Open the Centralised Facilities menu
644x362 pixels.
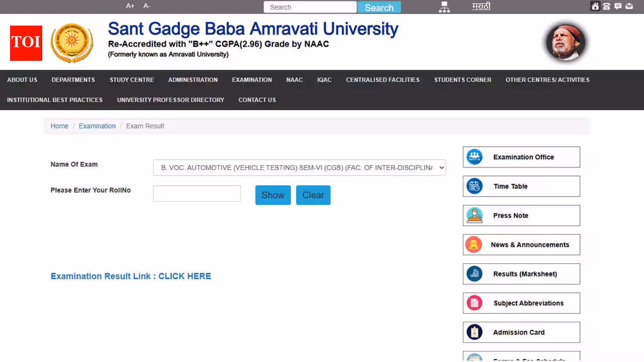(382, 80)
